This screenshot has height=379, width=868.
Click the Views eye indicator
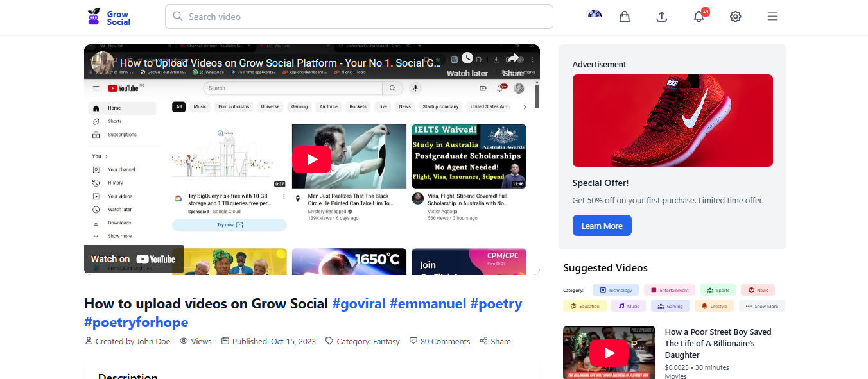pos(196,341)
